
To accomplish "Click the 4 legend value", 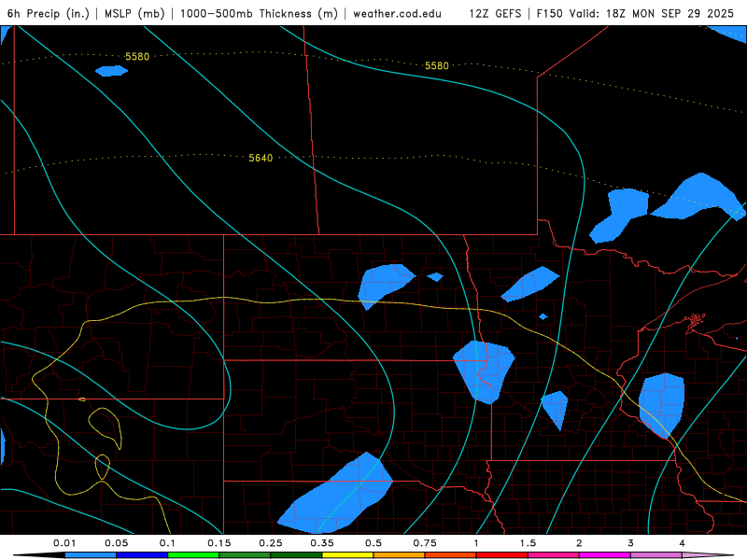I will tap(683, 543).
